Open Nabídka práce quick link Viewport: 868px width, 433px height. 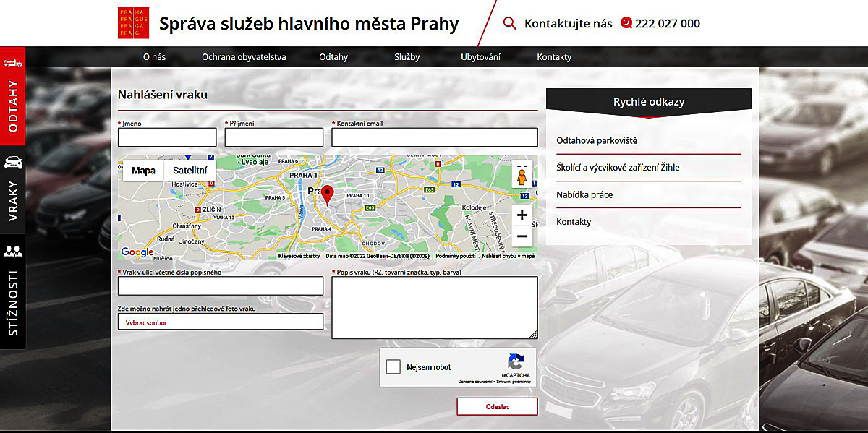pyautogui.click(x=584, y=194)
